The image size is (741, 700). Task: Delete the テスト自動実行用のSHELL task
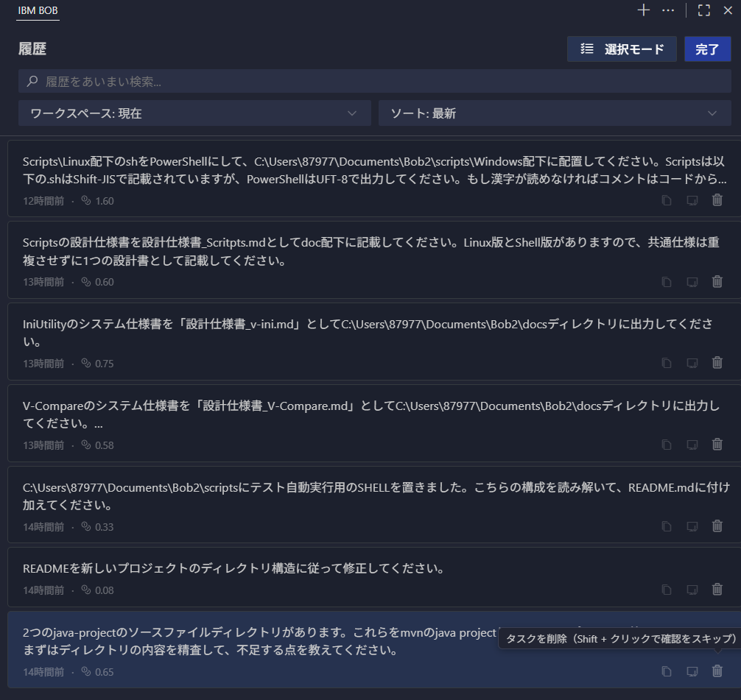[717, 526]
